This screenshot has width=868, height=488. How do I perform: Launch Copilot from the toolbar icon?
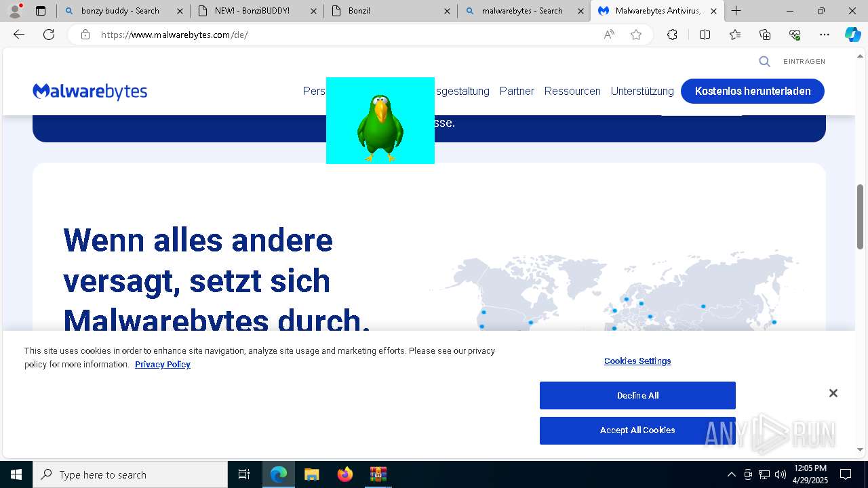pos(853,35)
